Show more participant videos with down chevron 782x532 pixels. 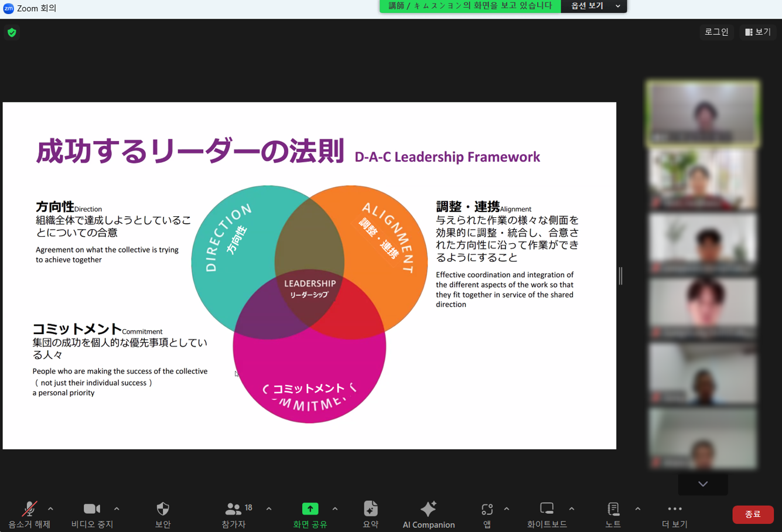tap(703, 484)
